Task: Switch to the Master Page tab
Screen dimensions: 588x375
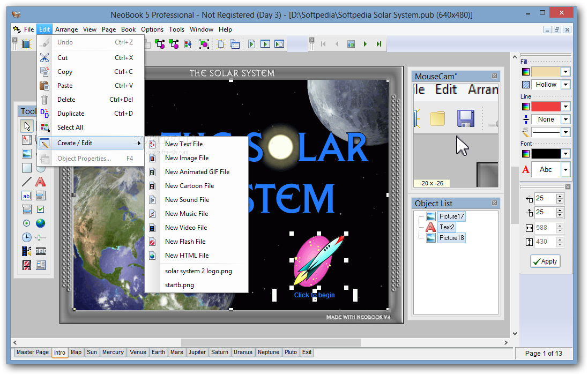Action: pyautogui.click(x=33, y=352)
